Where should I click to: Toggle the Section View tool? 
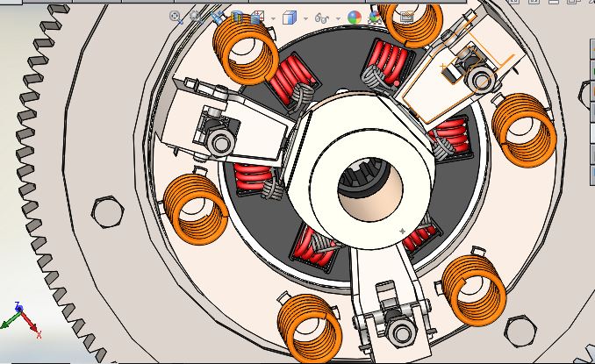pyautogui.click(x=237, y=18)
